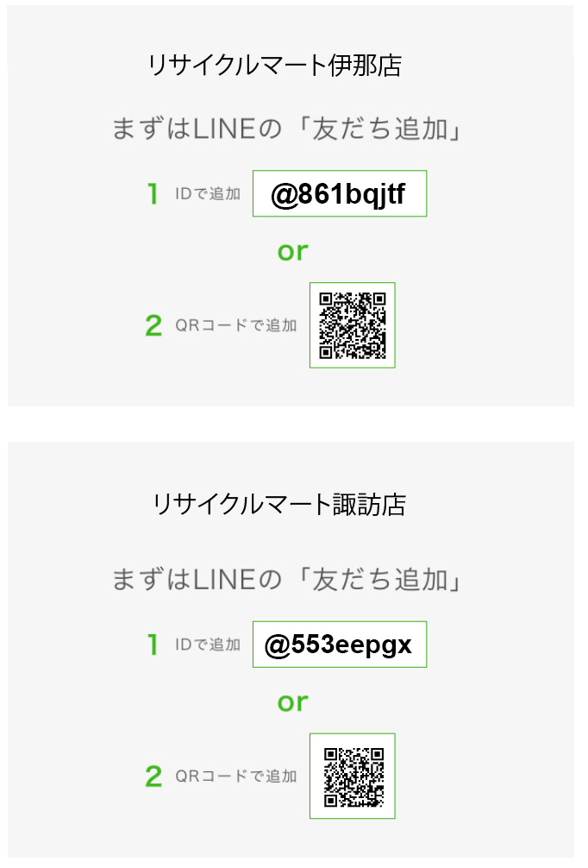Click 'IDで追加' label in Ina section
Viewport: 588px width, 868px height.
click(208, 194)
